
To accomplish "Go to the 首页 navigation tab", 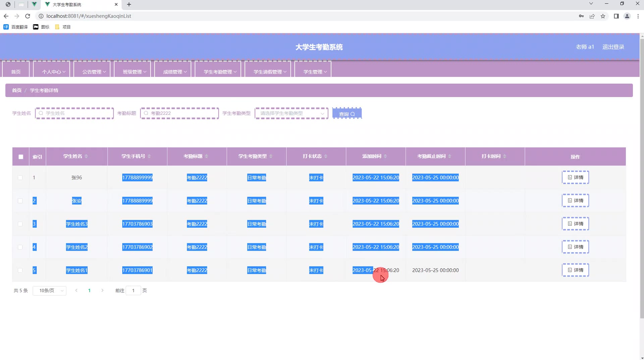I will coord(16,72).
